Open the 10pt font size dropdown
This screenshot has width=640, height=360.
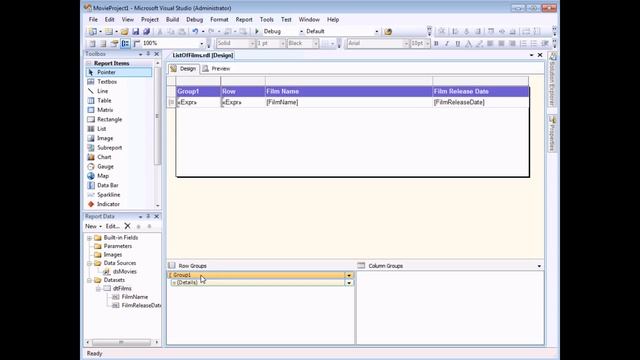(x=427, y=43)
